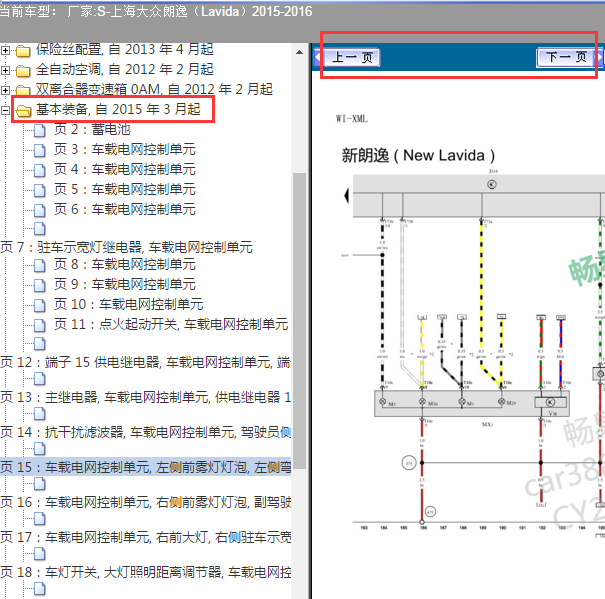Click document icon above 页 12 row
The height and width of the screenshot is (599, 605).
click(39, 343)
